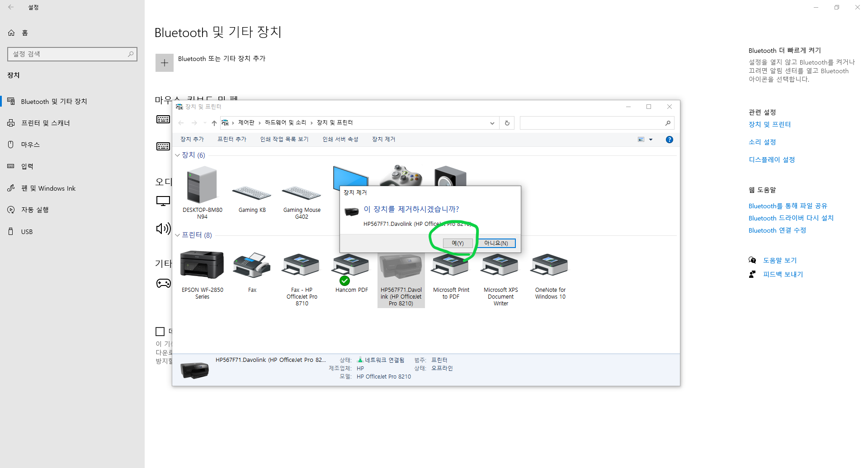Viewport: 868px width, 468px height.
Task: Open 소리 설정 link
Action: pos(762,142)
